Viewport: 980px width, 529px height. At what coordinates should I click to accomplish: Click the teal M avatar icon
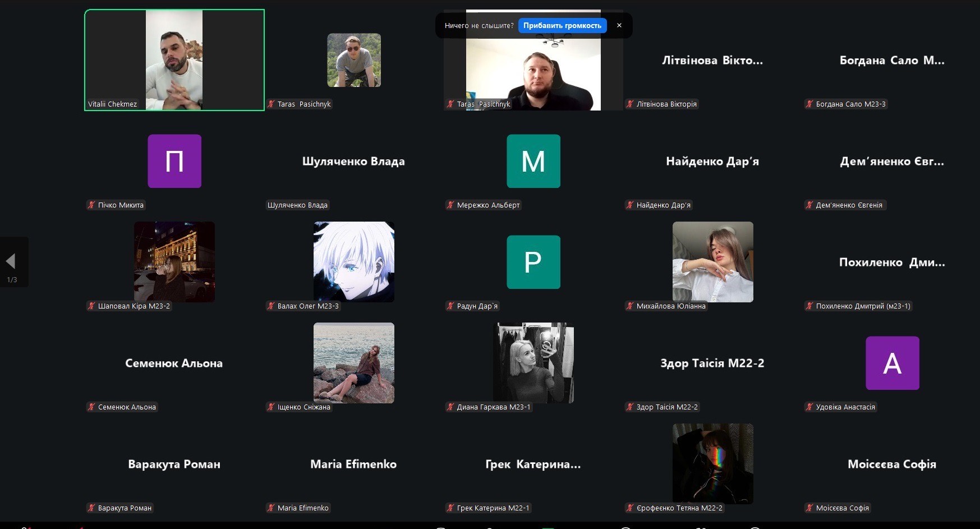533,161
